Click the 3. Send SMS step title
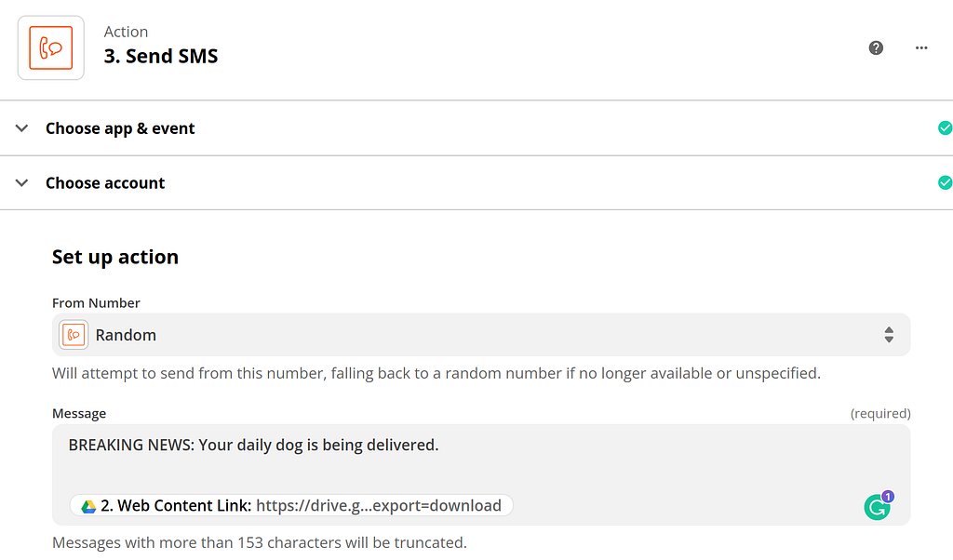 click(x=161, y=56)
